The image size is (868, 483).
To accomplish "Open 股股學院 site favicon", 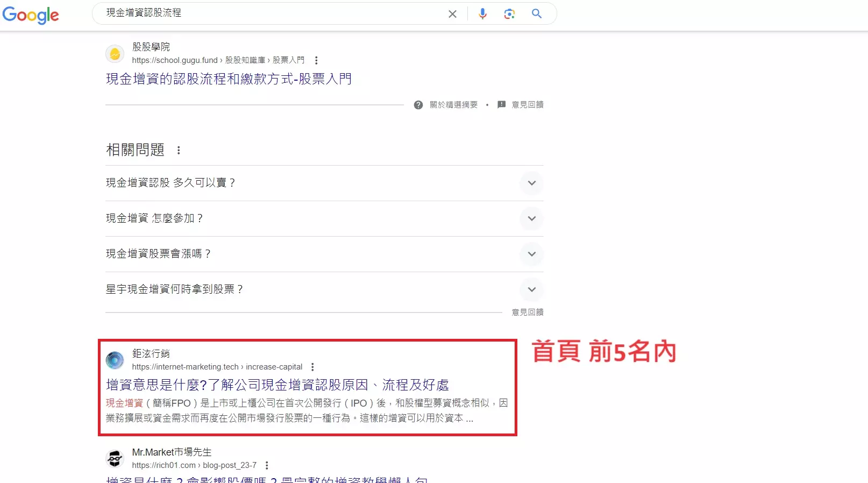I will click(115, 54).
